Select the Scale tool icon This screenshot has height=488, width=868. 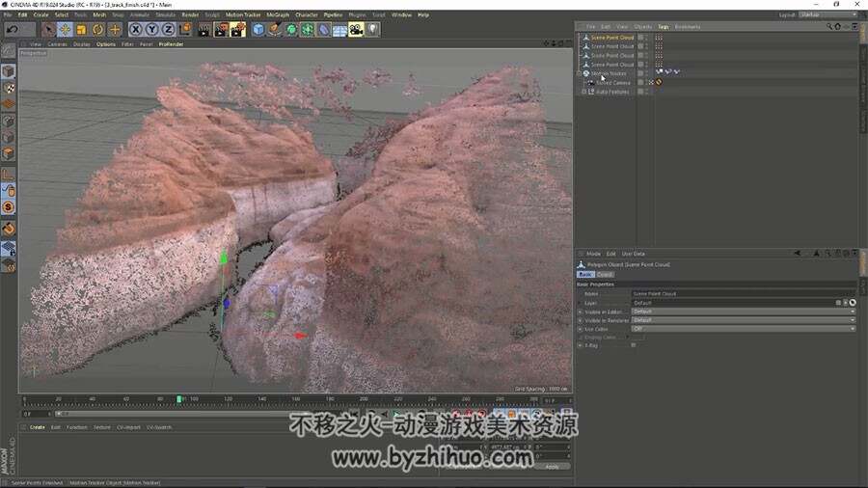[x=81, y=29]
